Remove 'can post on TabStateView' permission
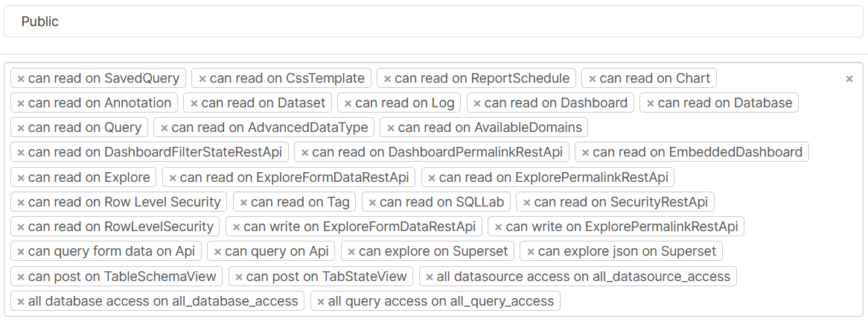This screenshot has width=868, height=322. tap(239, 277)
